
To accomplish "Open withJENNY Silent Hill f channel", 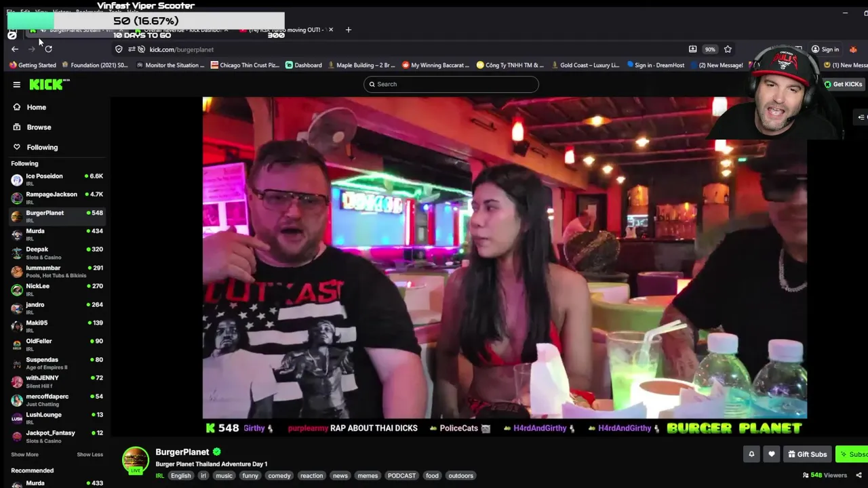I will tap(57, 381).
